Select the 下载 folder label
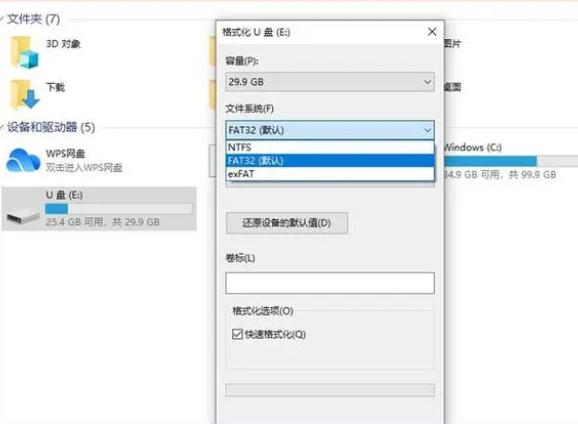This screenshot has width=578, height=424. coord(55,87)
